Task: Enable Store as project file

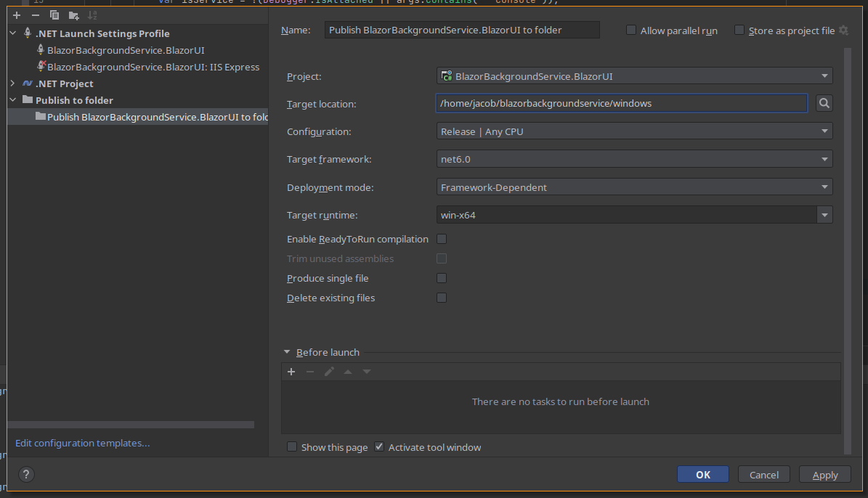Action: [739, 30]
